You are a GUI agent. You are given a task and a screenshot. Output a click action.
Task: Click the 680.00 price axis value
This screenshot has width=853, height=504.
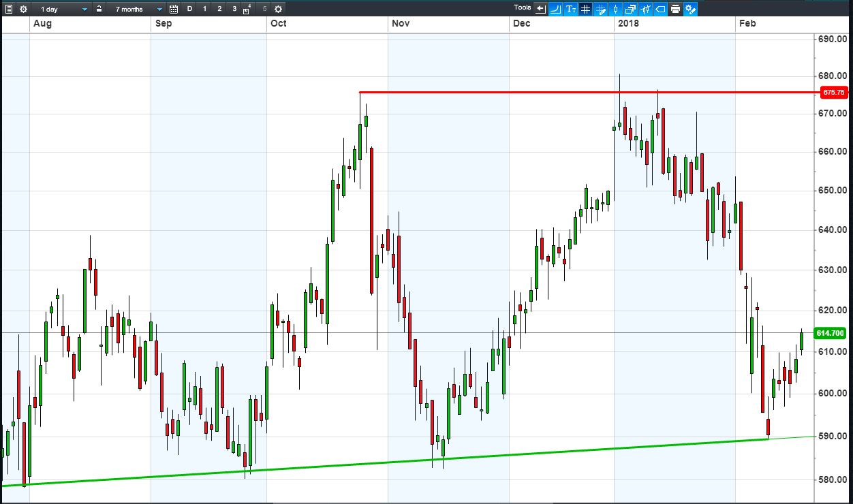tap(833, 76)
